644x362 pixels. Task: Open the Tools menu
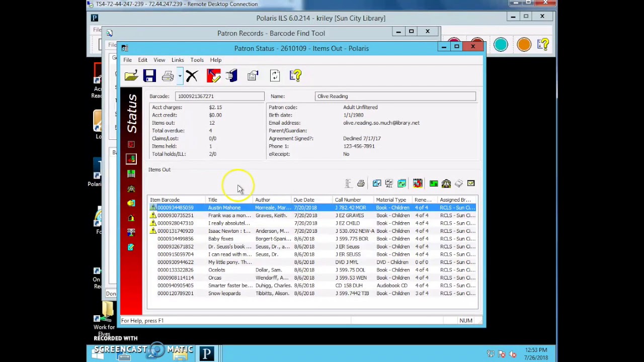[197, 60]
